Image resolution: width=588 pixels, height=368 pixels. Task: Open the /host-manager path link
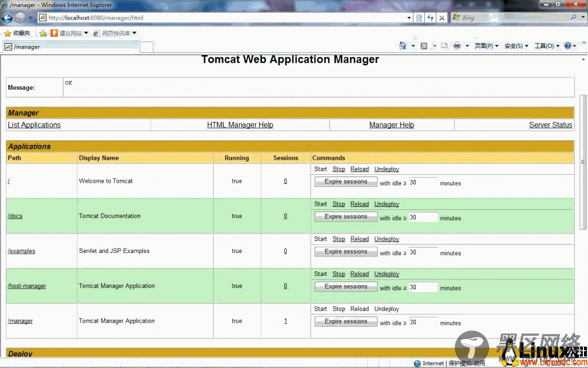[x=26, y=286]
